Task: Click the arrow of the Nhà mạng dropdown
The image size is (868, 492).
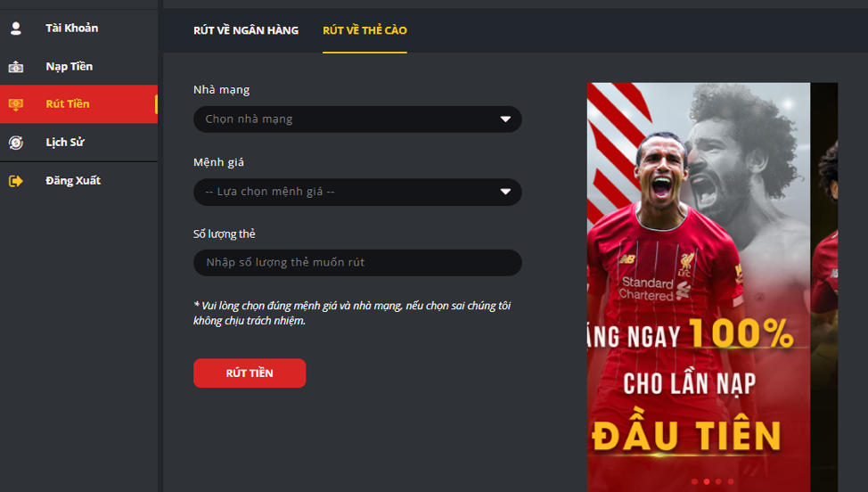Action: (505, 119)
